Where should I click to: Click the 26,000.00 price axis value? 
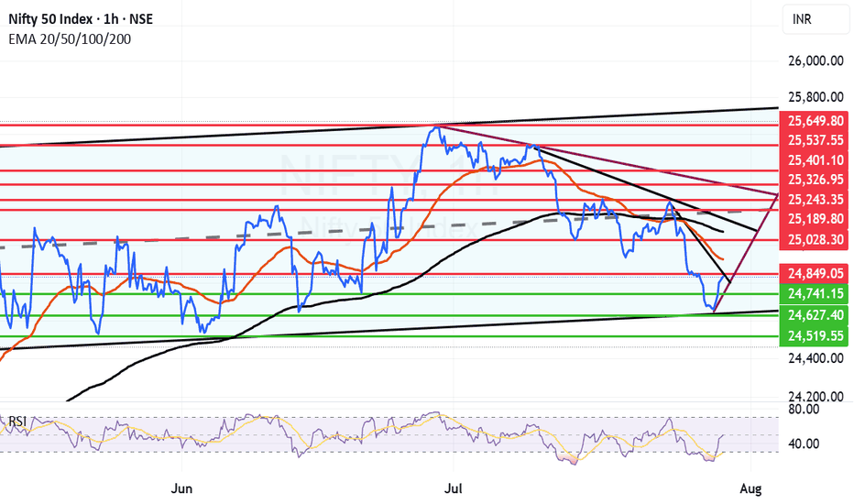pos(816,61)
